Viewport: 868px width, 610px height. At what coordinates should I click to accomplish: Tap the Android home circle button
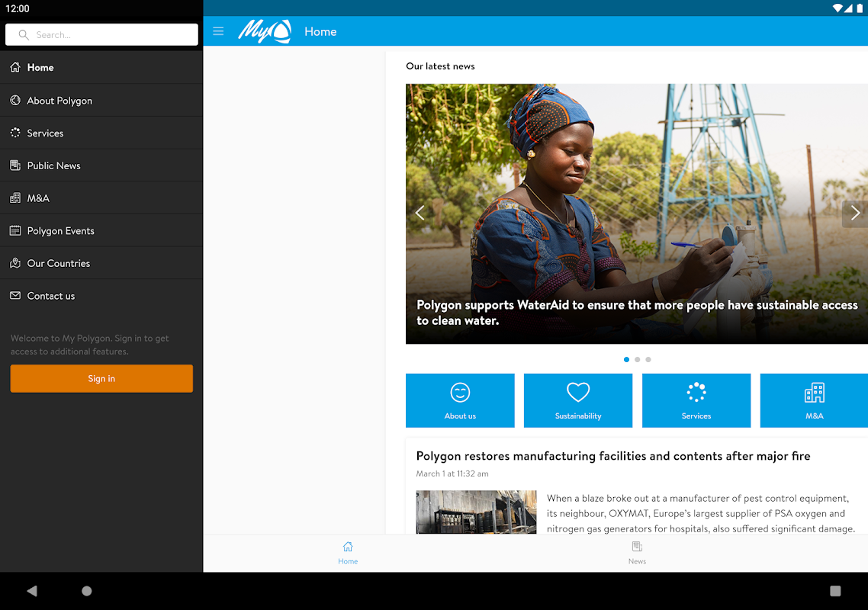87,591
